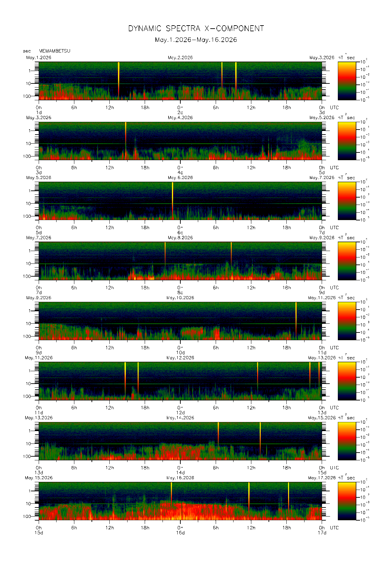Select the spectrogram panel for May 7–May 9
Screen dimensions: 392x565
(x=180, y=261)
